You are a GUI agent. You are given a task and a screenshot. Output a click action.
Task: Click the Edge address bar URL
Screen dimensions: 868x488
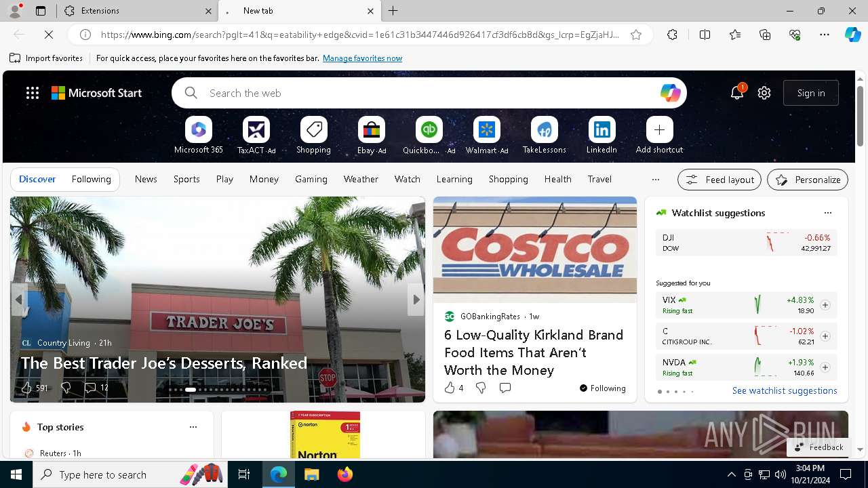click(359, 35)
